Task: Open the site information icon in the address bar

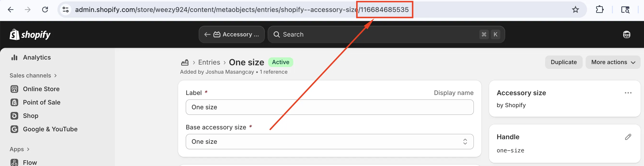Action: (66, 10)
